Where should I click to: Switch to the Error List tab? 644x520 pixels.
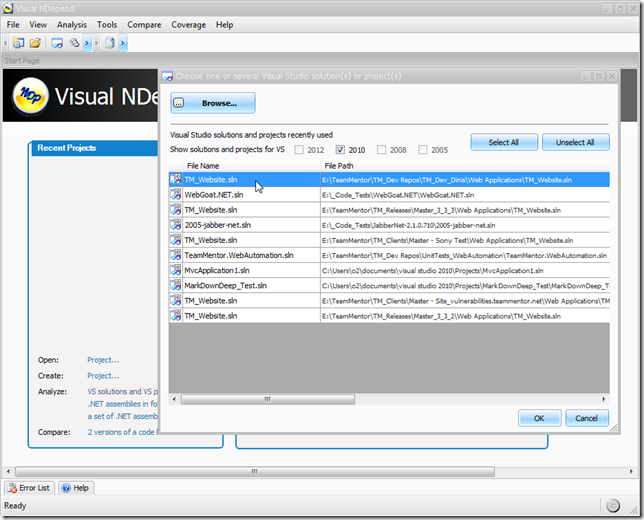pyautogui.click(x=29, y=488)
